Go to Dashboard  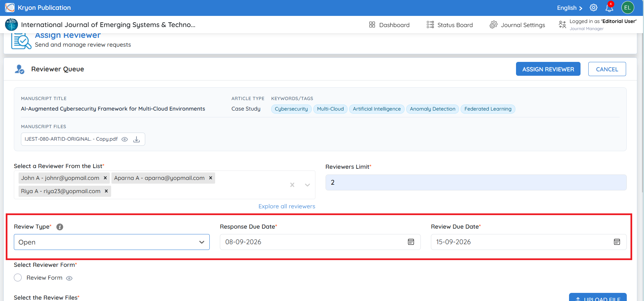point(389,25)
